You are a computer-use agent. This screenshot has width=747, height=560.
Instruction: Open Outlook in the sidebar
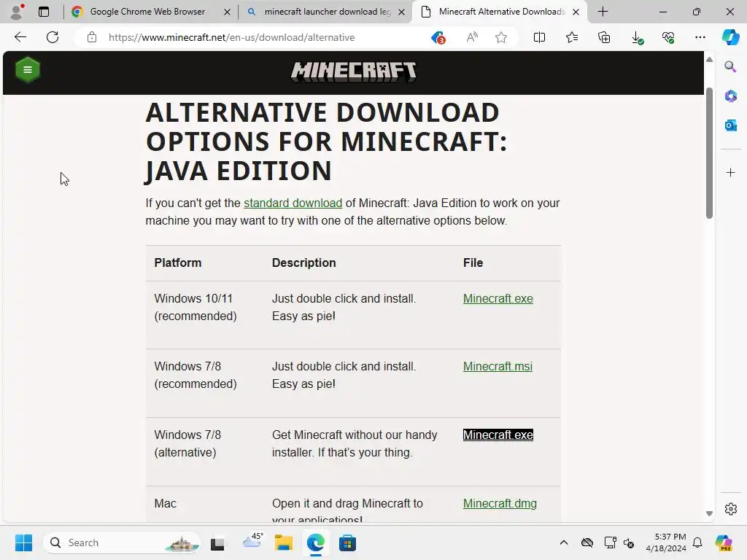tap(730, 125)
